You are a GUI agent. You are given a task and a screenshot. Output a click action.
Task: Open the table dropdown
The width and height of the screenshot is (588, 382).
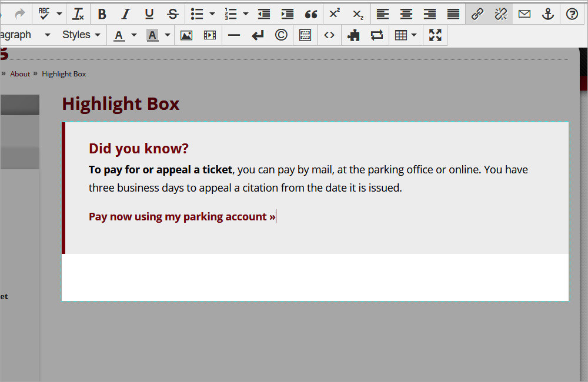tap(406, 35)
